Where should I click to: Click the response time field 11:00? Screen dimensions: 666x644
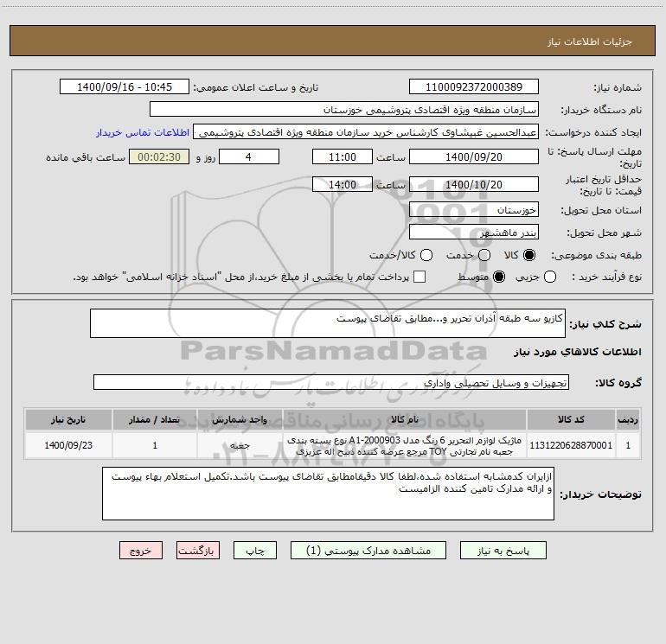pyautogui.click(x=343, y=156)
